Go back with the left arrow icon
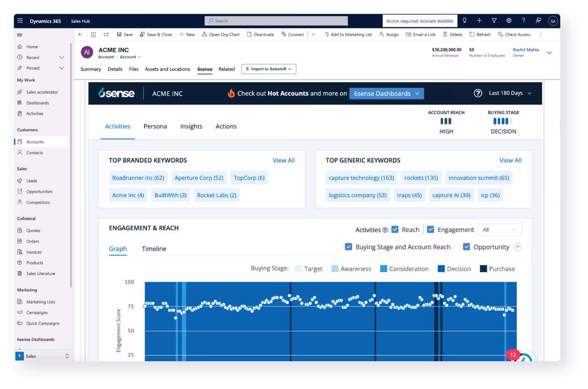Viewport: 588px width, 389px height. [x=80, y=34]
